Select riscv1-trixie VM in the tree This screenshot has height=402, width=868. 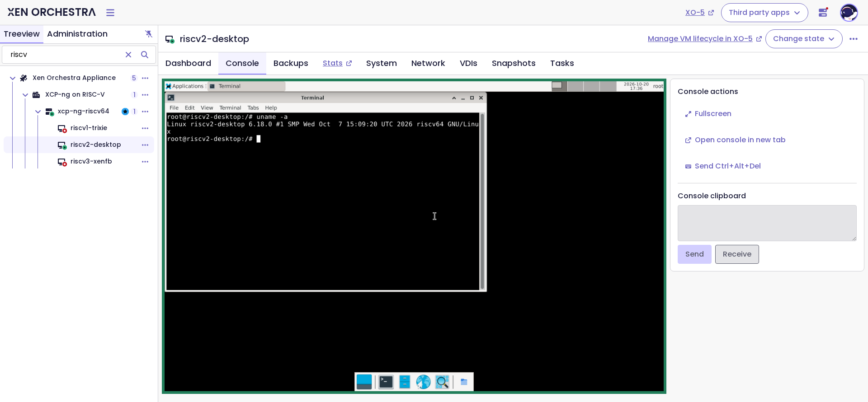click(89, 128)
